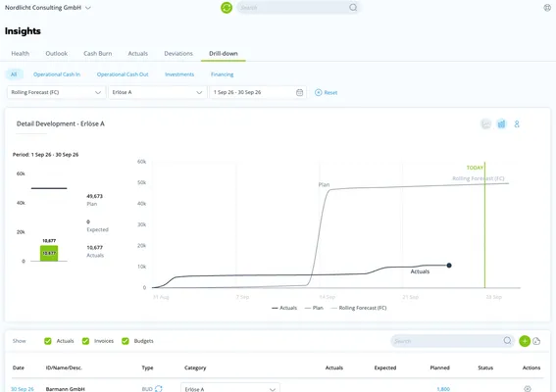Select the Drill-down tab
Viewport: 556px width, 392px height.
pos(224,54)
